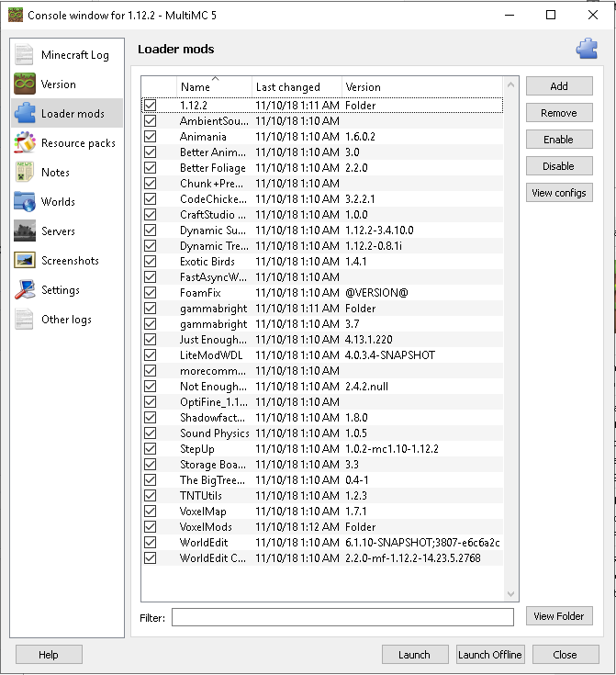Click the Launch Offline button
The height and width of the screenshot is (675, 616).
click(x=490, y=654)
